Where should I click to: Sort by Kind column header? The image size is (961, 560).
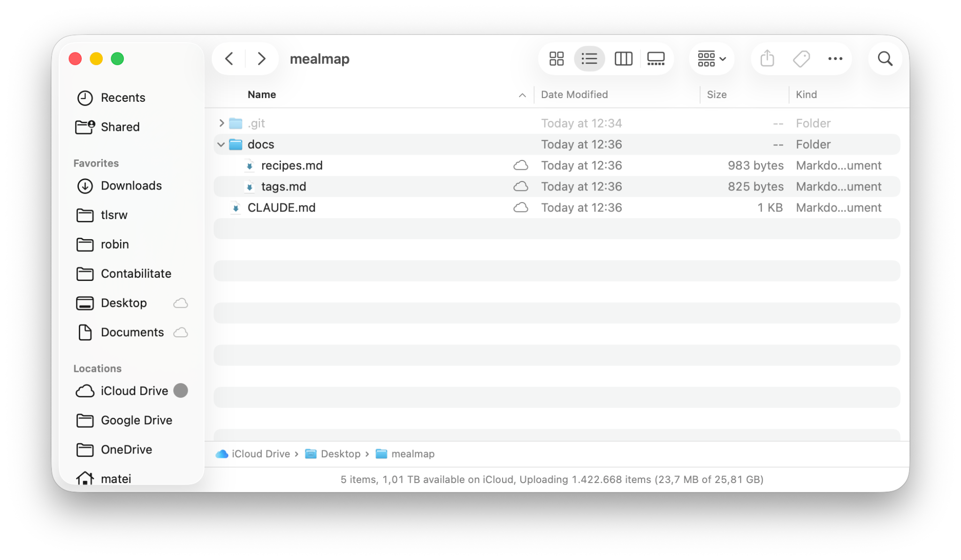click(x=806, y=95)
